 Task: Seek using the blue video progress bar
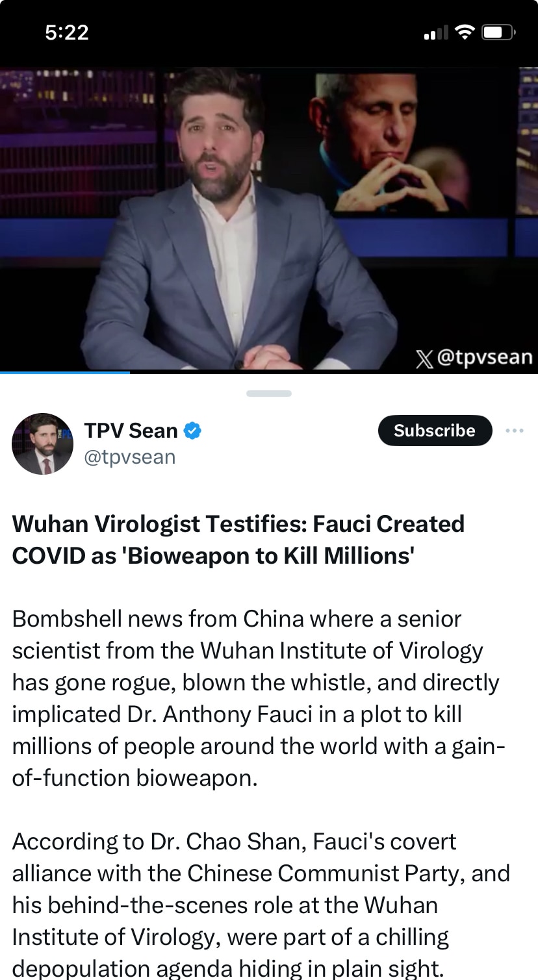click(65, 372)
